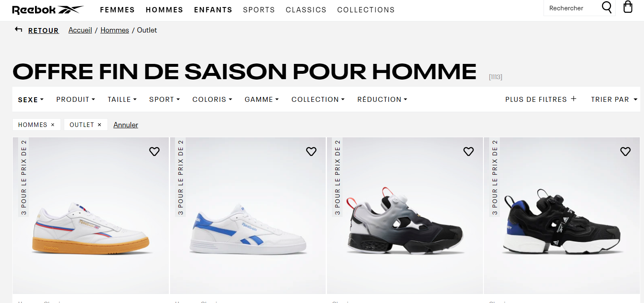
Task: Open the shopping bag icon
Action: pyautogui.click(x=628, y=7)
